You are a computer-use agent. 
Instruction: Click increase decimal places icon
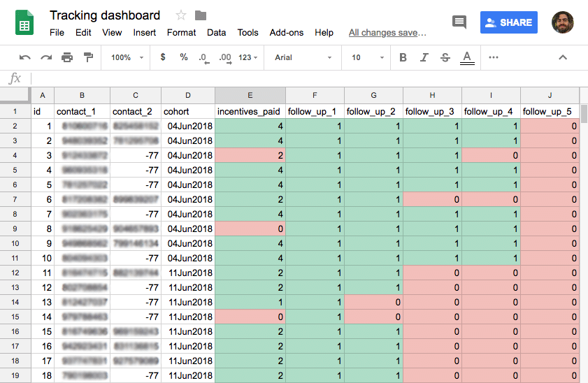point(225,58)
